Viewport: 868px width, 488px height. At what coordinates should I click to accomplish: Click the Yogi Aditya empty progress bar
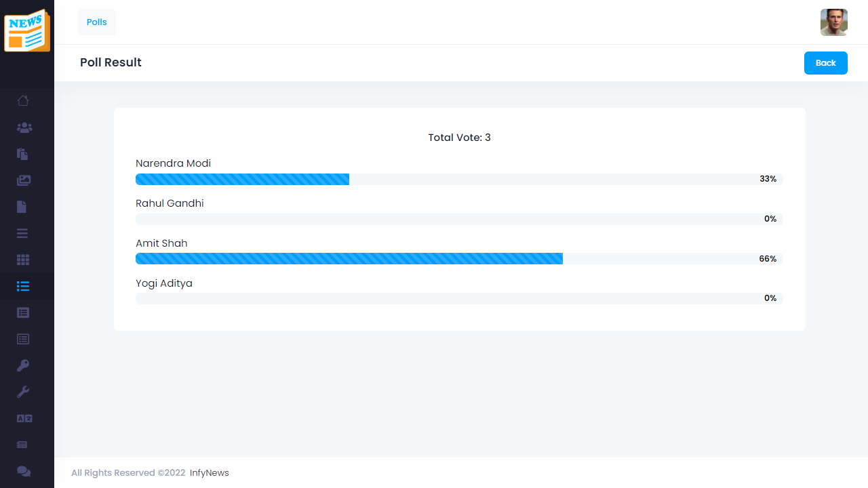[x=459, y=298]
